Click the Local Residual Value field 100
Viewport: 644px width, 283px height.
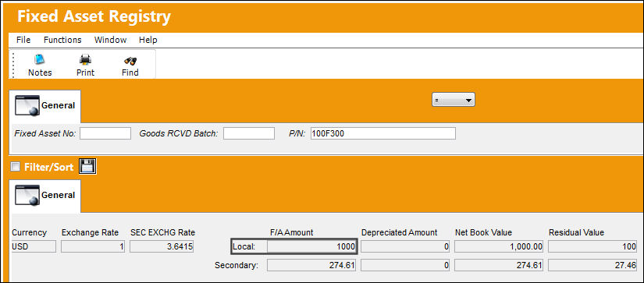592,246
